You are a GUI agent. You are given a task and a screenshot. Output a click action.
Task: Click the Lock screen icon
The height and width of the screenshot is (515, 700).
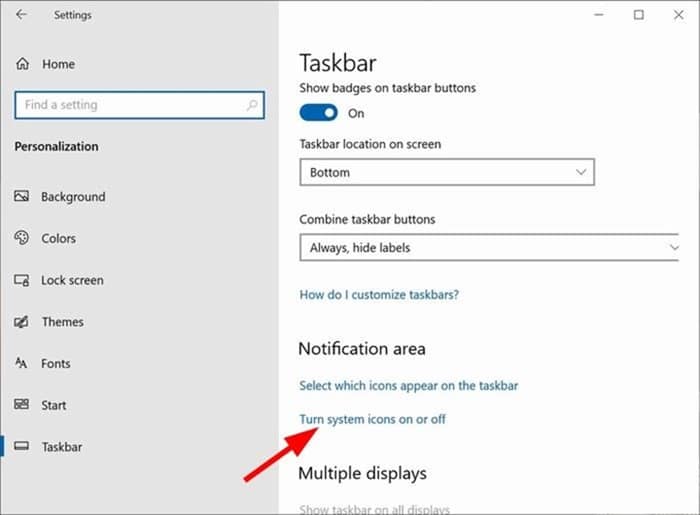[x=21, y=280]
